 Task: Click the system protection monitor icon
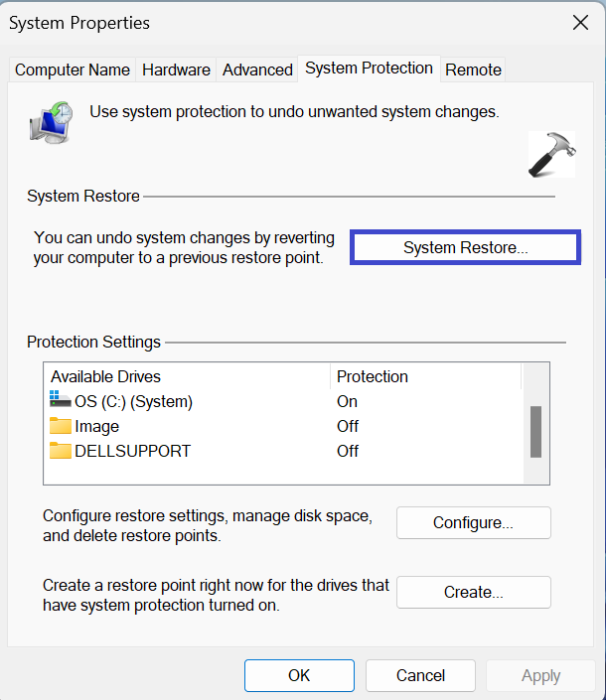pyautogui.click(x=52, y=119)
